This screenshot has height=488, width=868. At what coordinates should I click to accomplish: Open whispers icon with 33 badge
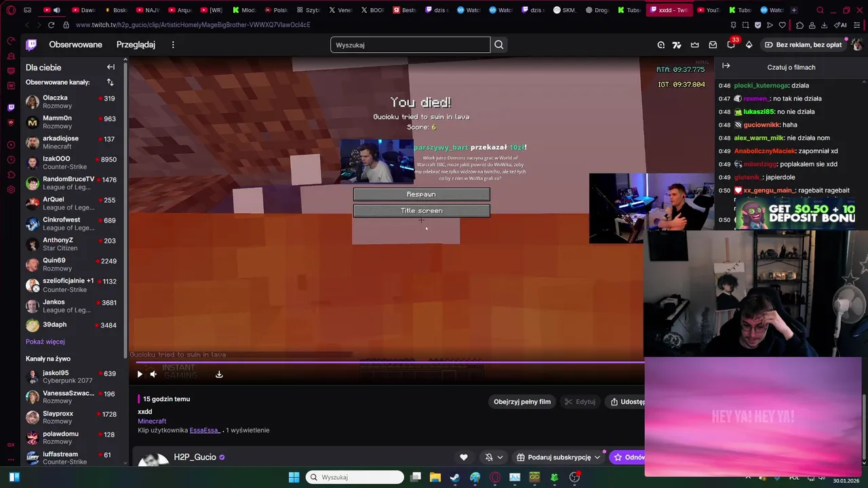coord(731,45)
